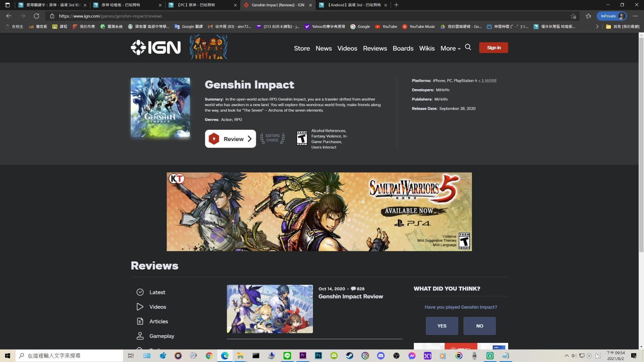The height and width of the screenshot is (362, 644).
Task: Open the YouTube Music bookmark
Action: [419, 26]
